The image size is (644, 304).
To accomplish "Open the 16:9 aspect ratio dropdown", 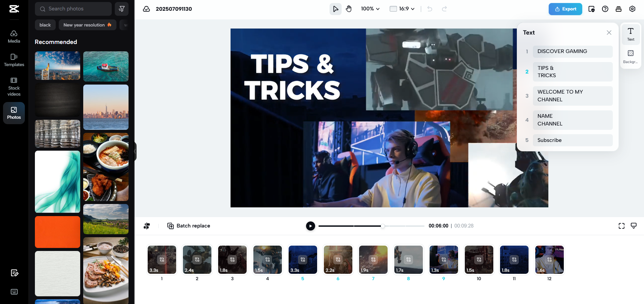I will (x=402, y=9).
